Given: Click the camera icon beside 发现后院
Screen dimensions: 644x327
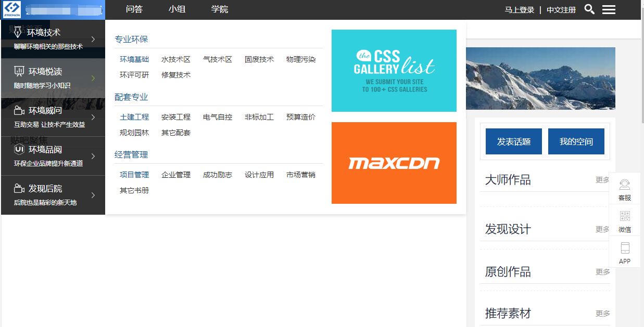Looking at the screenshot, I should tap(19, 188).
